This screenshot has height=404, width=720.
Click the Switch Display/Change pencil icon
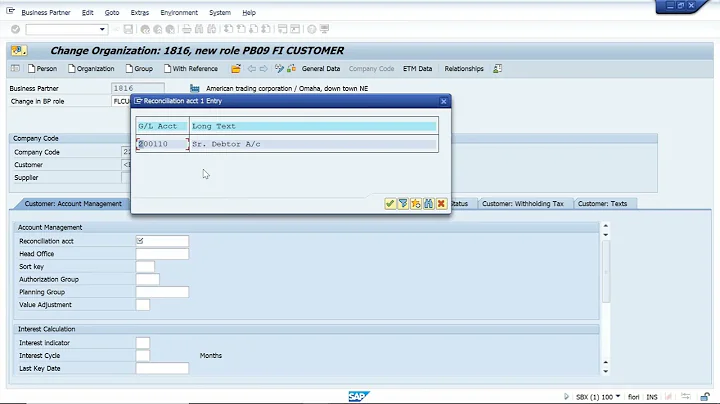(279, 69)
